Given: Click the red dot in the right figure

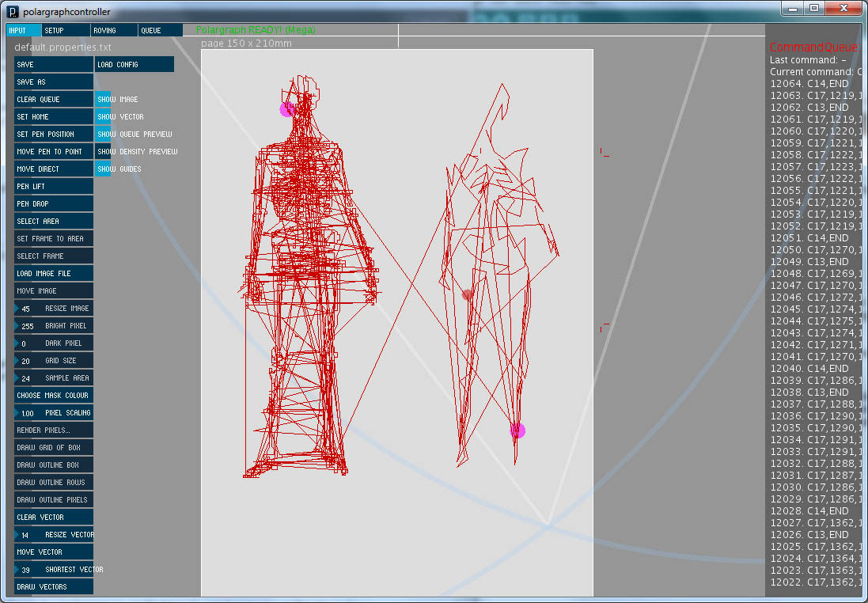Looking at the screenshot, I should point(467,294).
